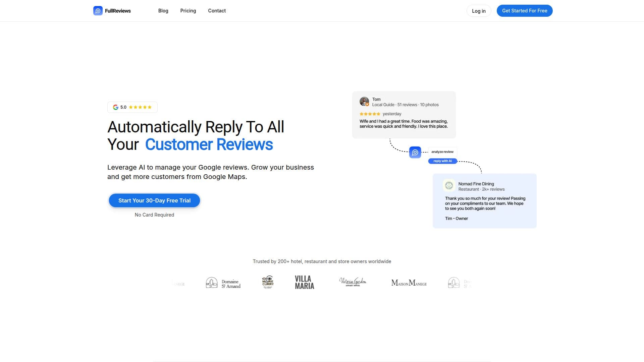Click the five stars in the 5.0 rating badge
644x362 pixels.
tap(140, 107)
